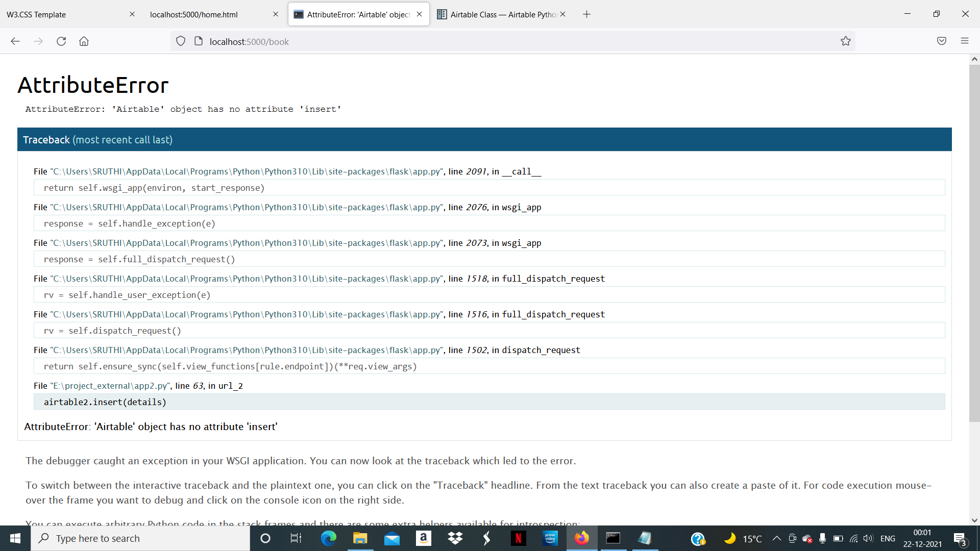Open Dropbox from the taskbar
This screenshot has height=551, width=980.
click(455, 538)
